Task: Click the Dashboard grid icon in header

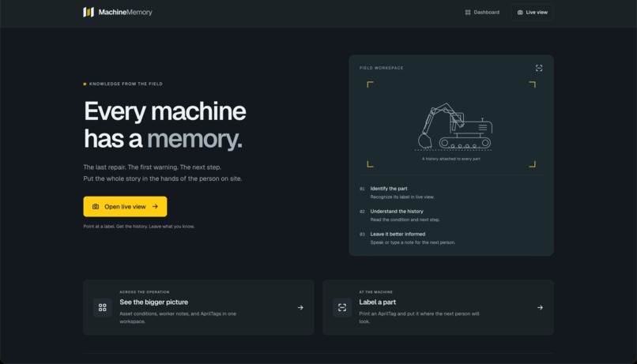Action: click(x=468, y=12)
